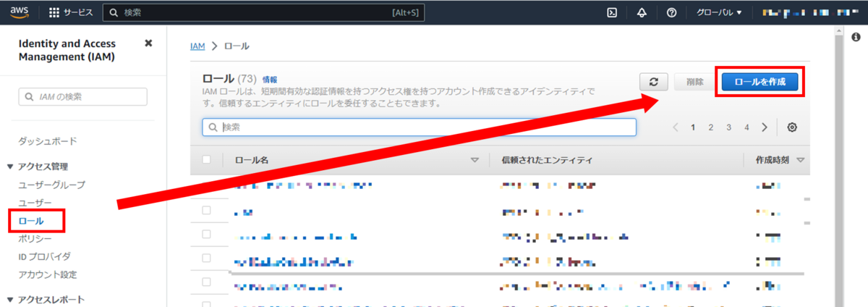This screenshot has height=307, width=868.
Task: Focus the IAM の検索 sidebar field
Action: [82, 96]
